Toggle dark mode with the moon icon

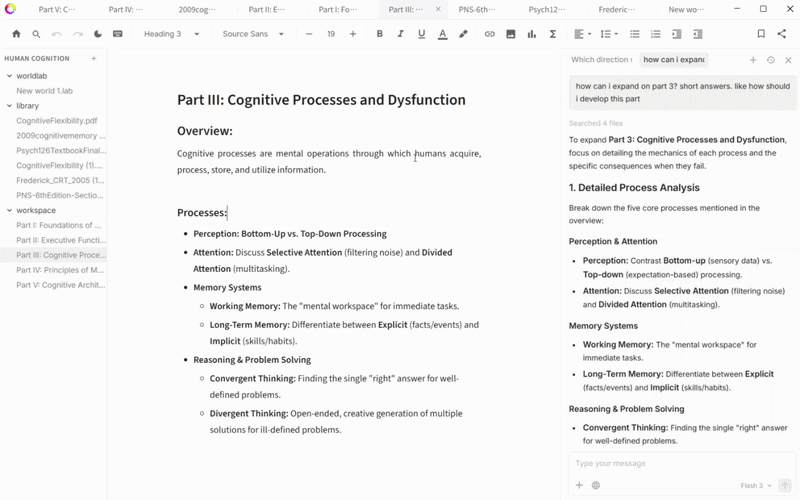[98, 34]
